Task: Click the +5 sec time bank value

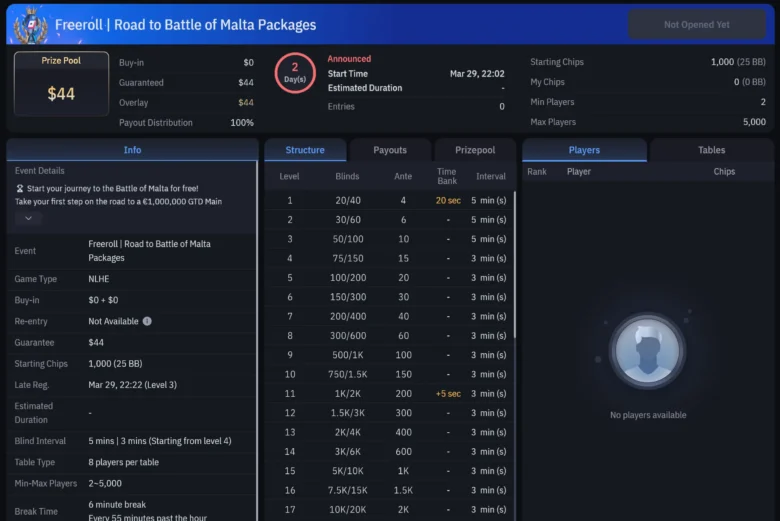Action: point(448,394)
